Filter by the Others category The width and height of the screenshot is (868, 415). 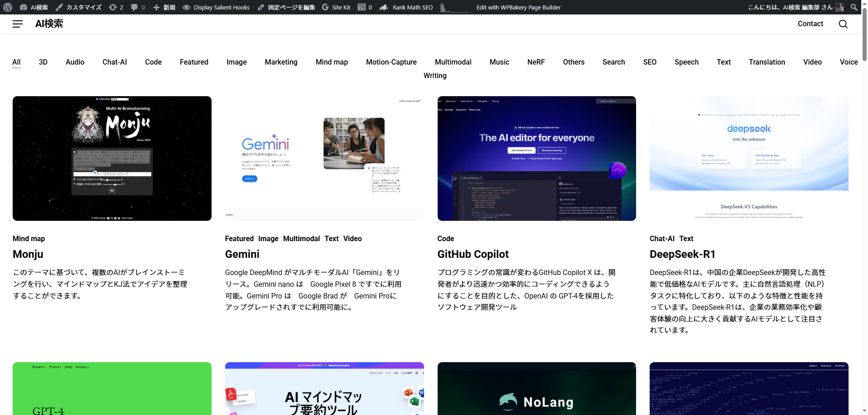point(574,62)
